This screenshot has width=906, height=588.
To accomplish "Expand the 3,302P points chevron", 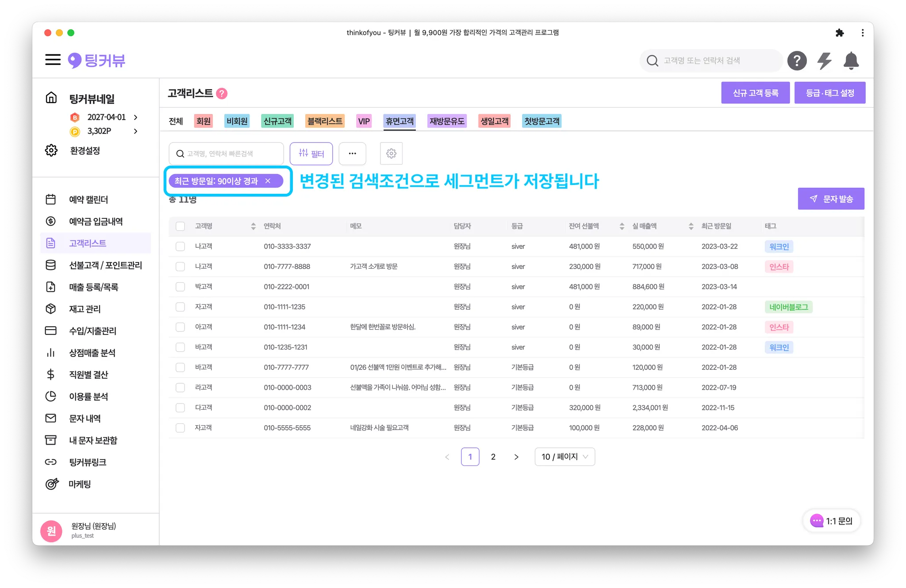I will pyautogui.click(x=136, y=131).
